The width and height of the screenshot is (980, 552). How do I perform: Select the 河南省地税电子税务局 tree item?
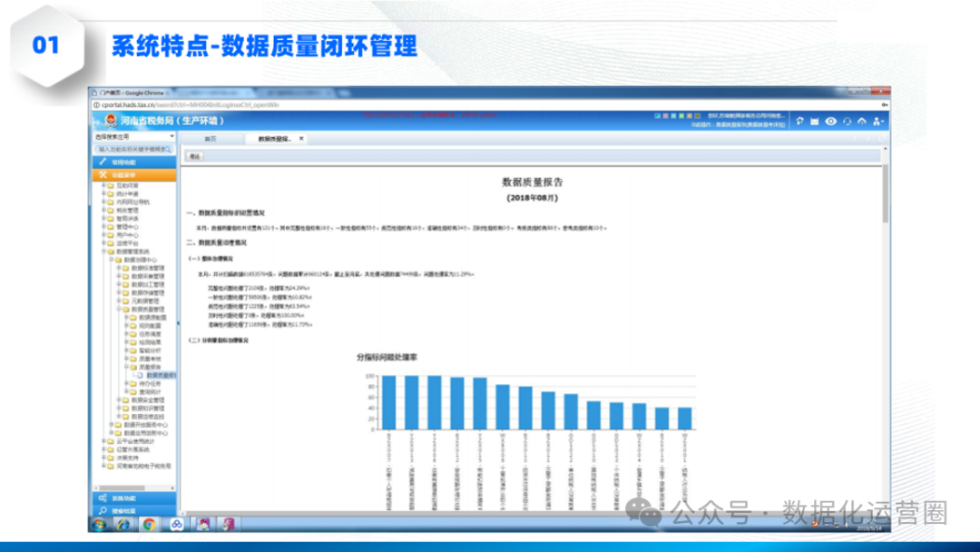pyautogui.click(x=143, y=466)
